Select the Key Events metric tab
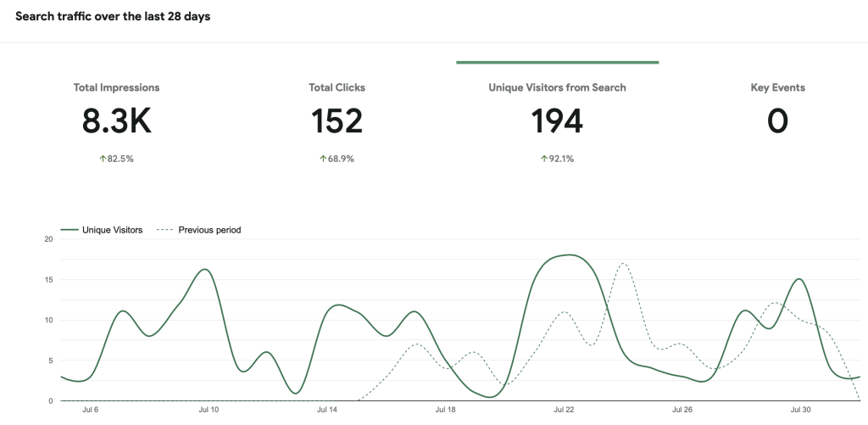 click(x=777, y=87)
